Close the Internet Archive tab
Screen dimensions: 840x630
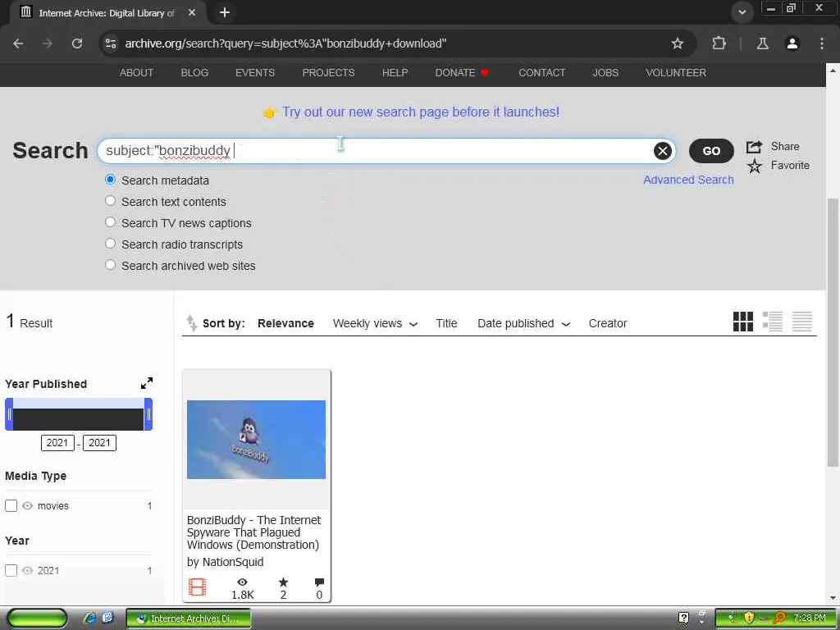(x=192, y=12)
